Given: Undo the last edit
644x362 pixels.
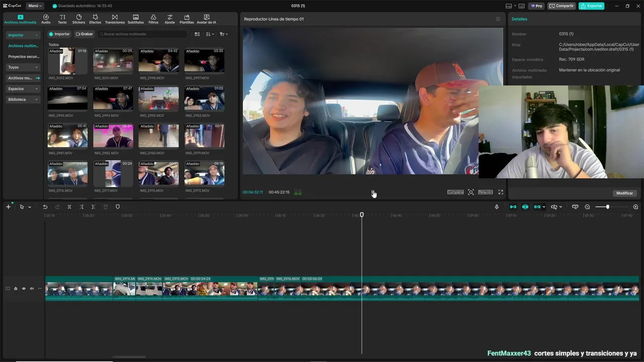Looking at the screenshot, I should (45, 207).
